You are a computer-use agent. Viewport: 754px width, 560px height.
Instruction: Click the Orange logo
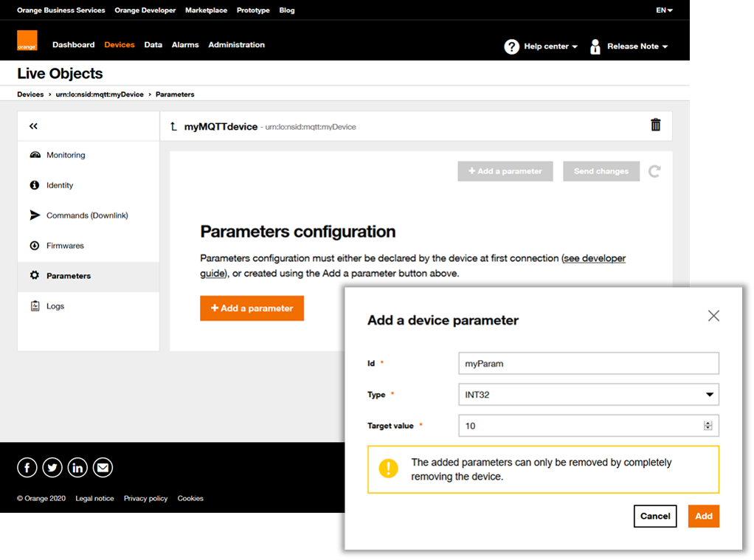(x=27, y=41)
